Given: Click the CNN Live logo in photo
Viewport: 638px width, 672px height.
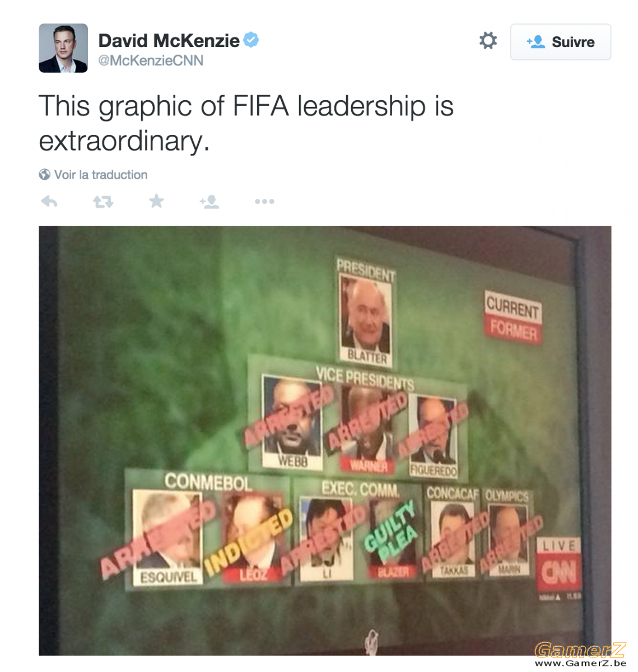Looking at the screenshot, I should point(559,564).
